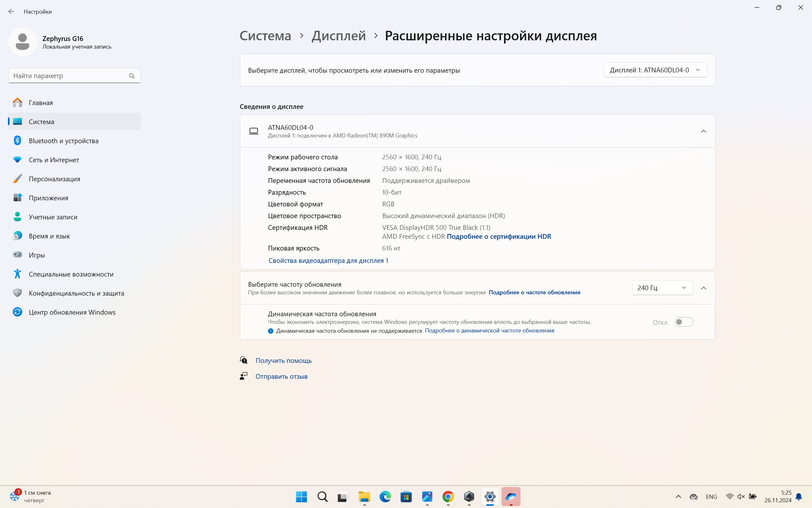Open Microsoft Store from taskbar
812x508 pixels.
point(406,497)
